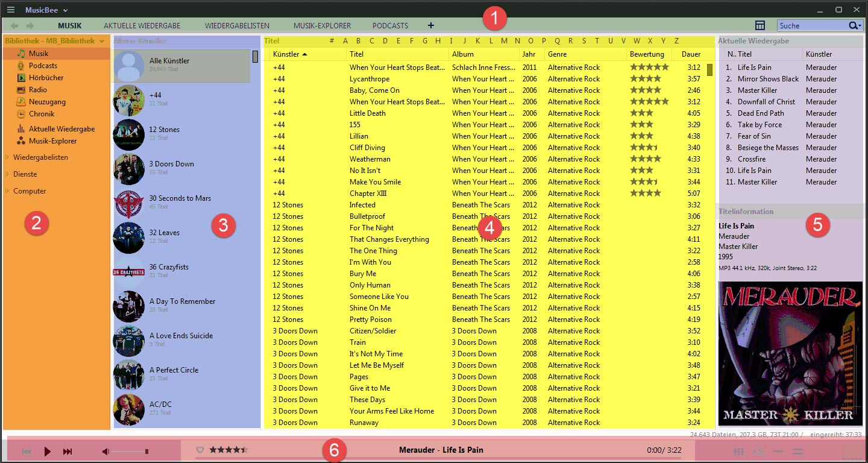The image size is (868, 463).
Task: Jump to the # section in the alphabet bar
Action: tap(332, 41)
